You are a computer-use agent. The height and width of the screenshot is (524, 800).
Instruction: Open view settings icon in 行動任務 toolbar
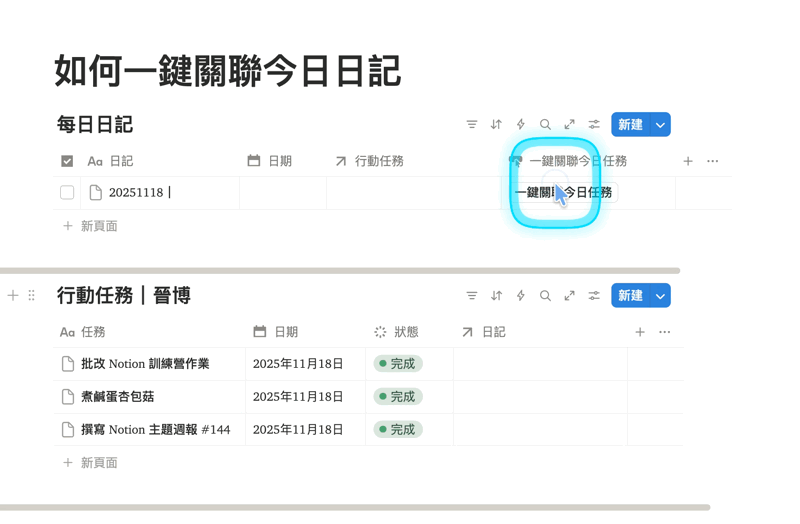coord(594,296)
